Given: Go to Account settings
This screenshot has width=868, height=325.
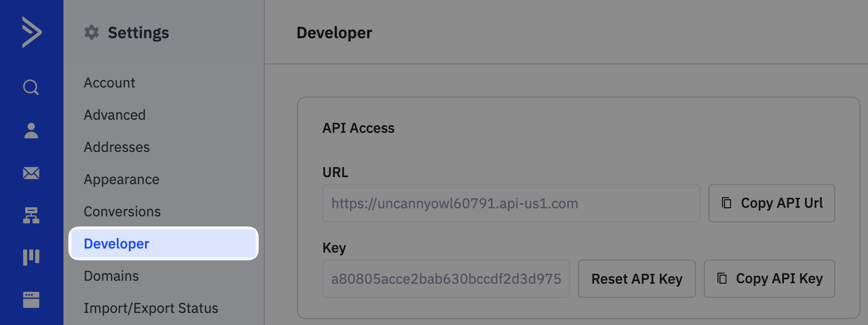Looking at the screenshot, I should (109, 83).
